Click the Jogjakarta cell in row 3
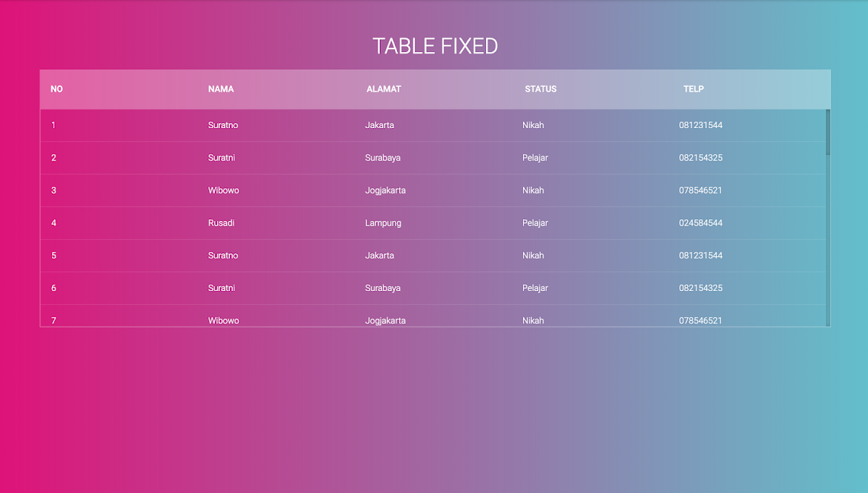 (x=385, y=190)
